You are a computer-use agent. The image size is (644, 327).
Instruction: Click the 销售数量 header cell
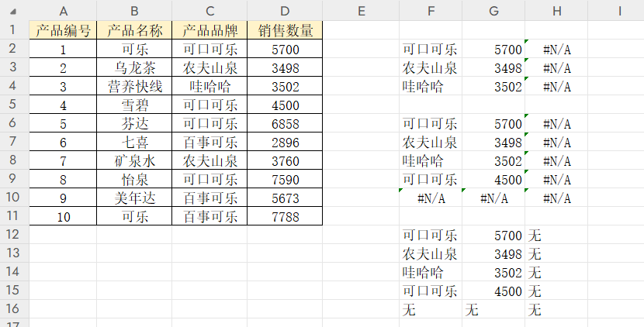[x=286, y=31]
